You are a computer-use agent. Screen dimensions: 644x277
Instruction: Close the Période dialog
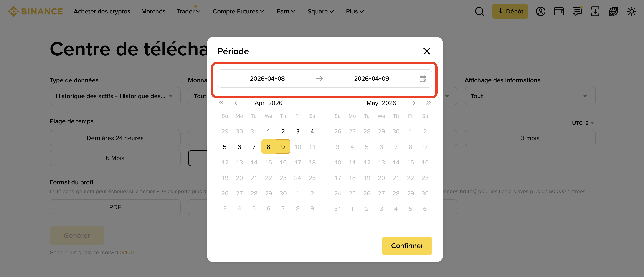click(x=427, y=51)
